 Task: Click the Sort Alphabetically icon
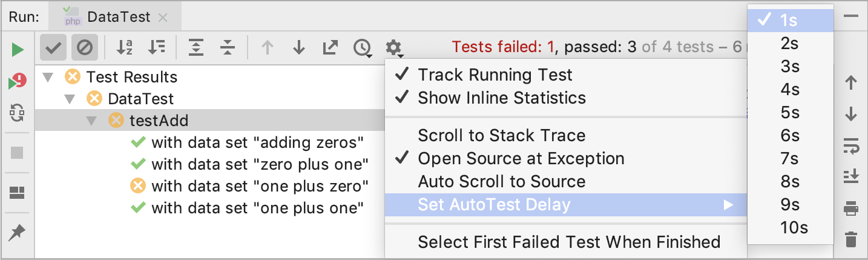point(124,47)
